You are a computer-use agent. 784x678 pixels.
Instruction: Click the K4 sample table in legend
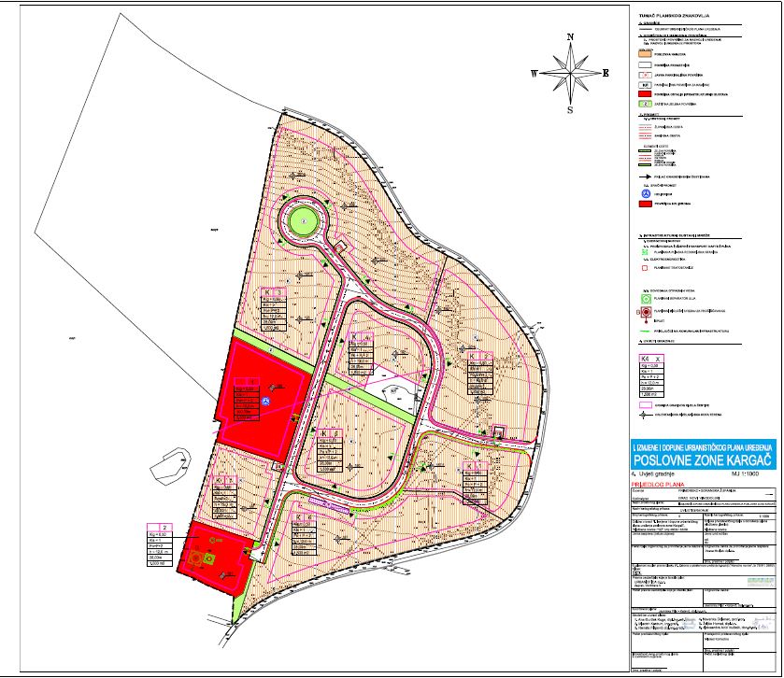tap(649, 373)
